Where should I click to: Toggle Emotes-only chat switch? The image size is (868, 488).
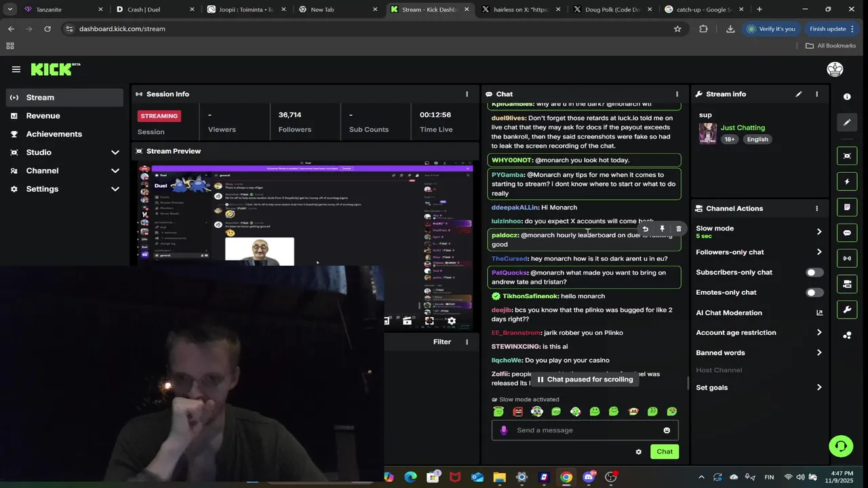814,293
